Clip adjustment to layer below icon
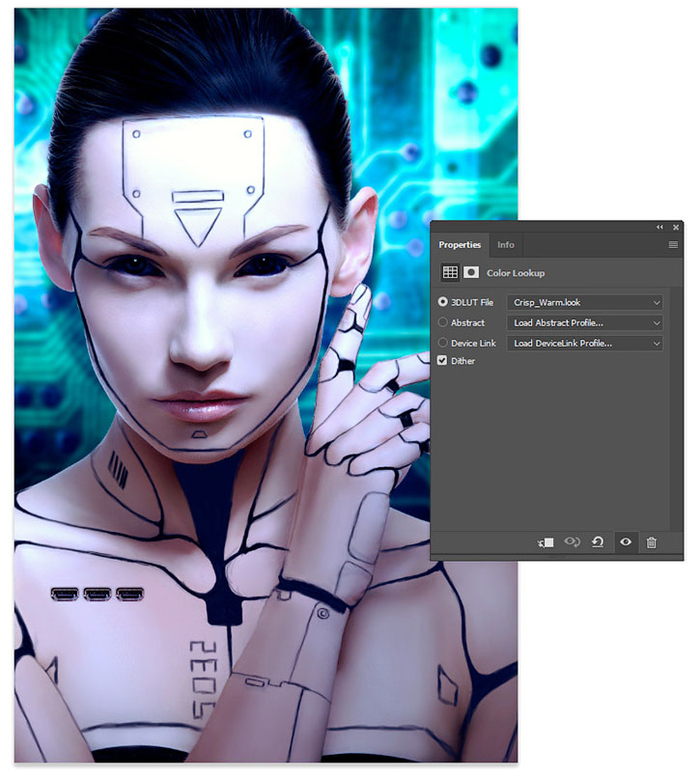The image size is (700, 777). (x=546, y=542)
